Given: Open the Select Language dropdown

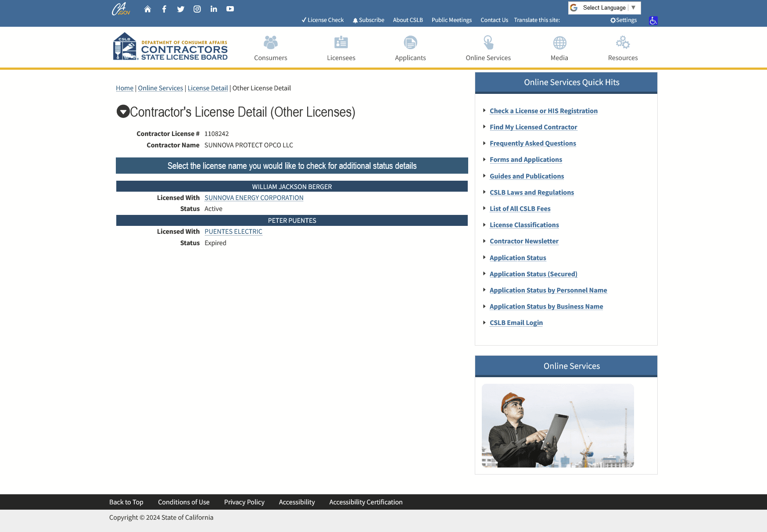Looking at the screenshot, I should [604, 8].
